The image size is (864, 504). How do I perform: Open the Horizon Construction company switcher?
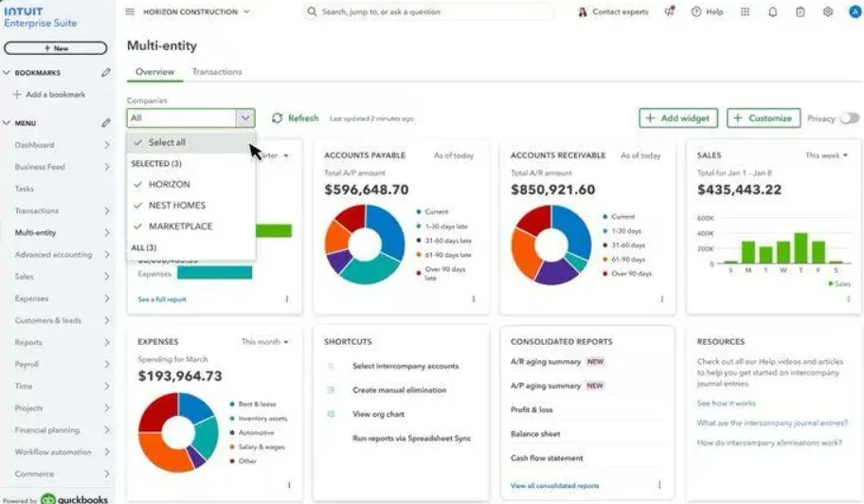(196, 11)
